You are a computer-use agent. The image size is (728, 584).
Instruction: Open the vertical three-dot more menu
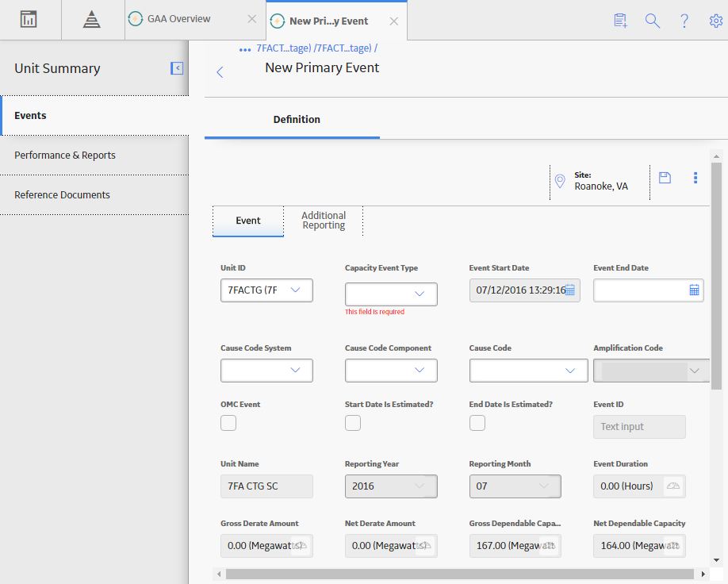tap(695, 178)
